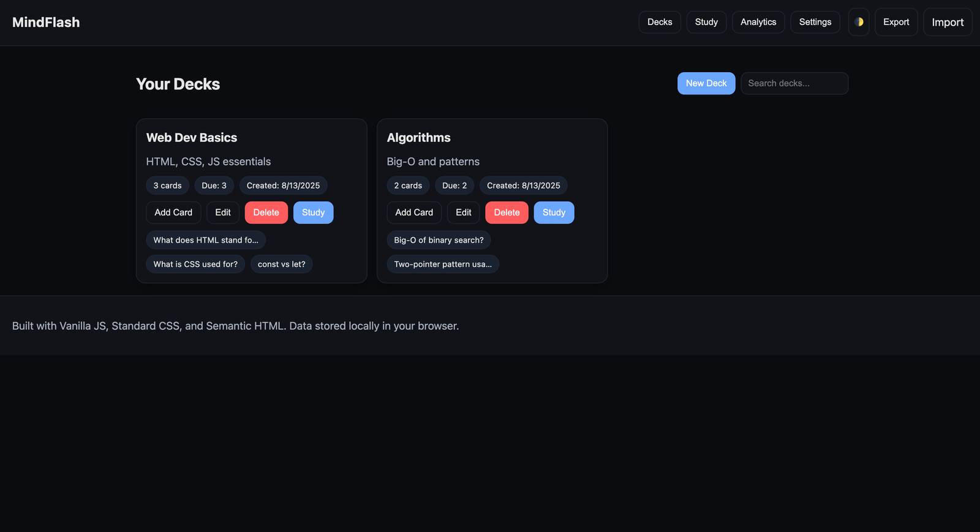
Task: Click the Export button
Action: [x=896, y=22]
